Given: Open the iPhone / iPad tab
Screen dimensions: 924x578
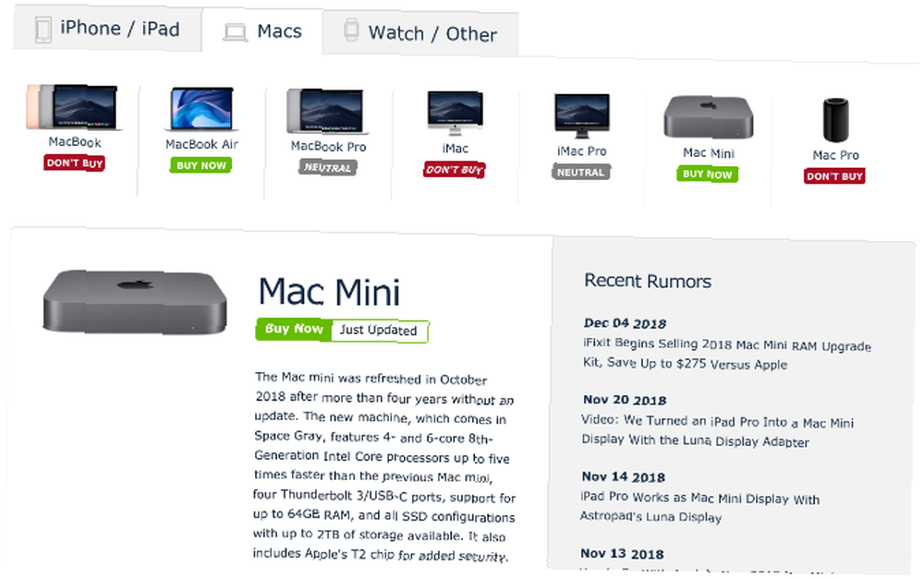Looking at the screenshot, I should 108,29.
